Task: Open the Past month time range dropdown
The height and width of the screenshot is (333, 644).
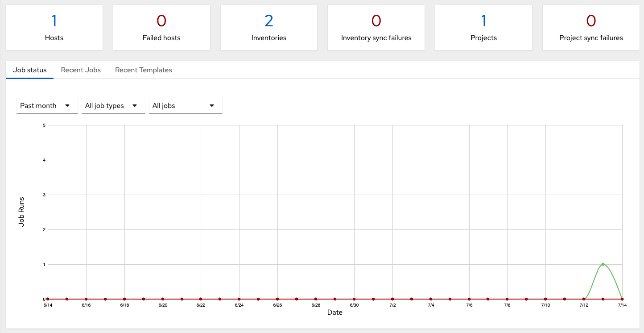Action: (47, 106)
